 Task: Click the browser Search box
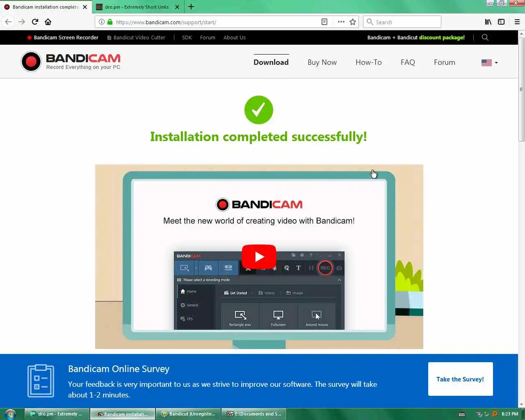(402, 22)
